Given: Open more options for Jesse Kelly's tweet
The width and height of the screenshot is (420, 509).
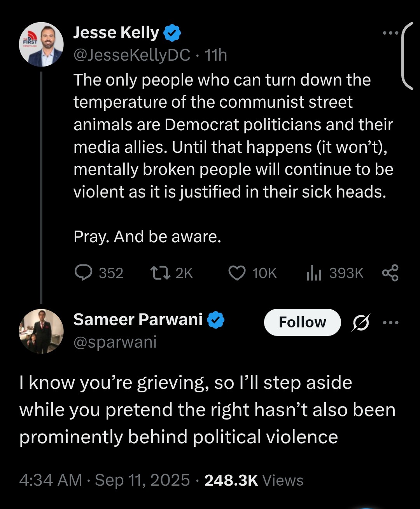Looking at the screenshot, I should (390, 33).
